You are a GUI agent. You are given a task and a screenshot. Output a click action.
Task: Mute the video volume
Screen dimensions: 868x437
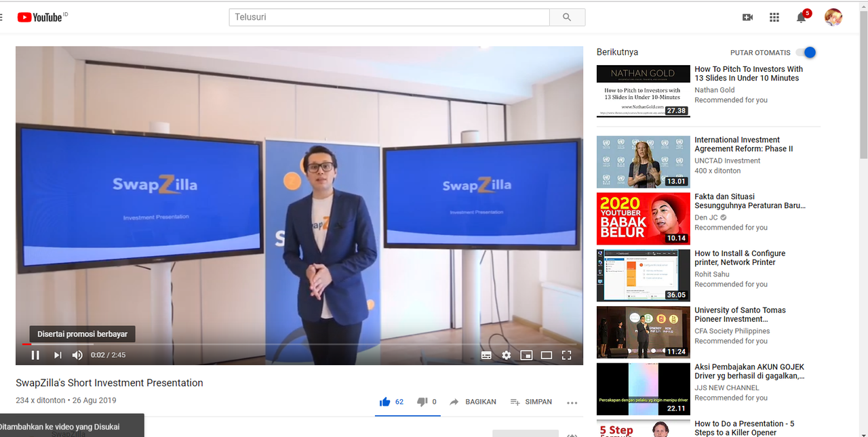[77, 355]
